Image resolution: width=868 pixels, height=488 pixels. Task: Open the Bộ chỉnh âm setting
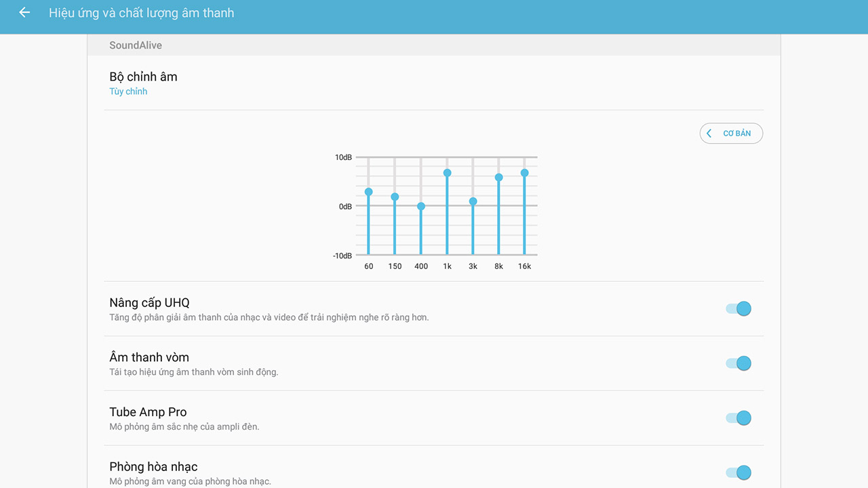click(x=434, y=83)
